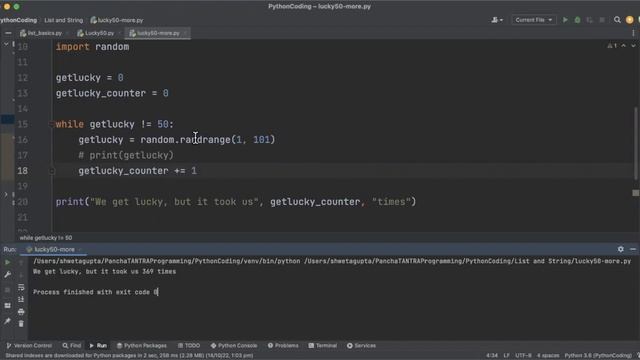Open Python 3.6 interpreter selector in status bar

[598, 356]
